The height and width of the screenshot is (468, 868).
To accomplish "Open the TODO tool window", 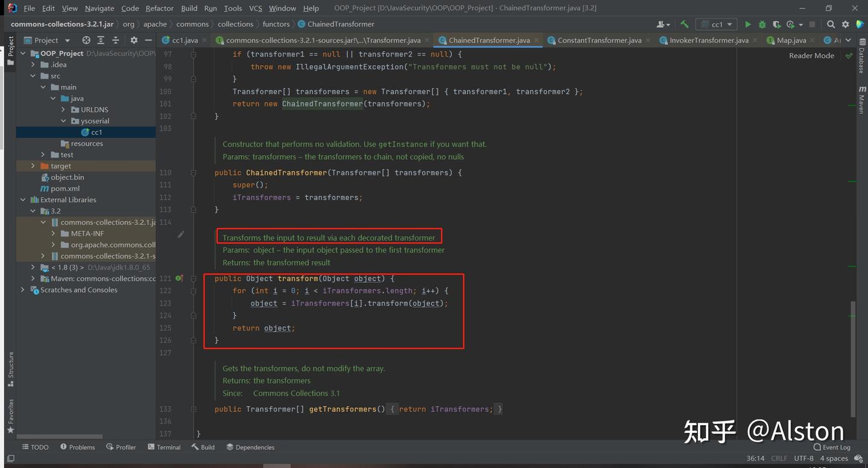I will point(35,447).
